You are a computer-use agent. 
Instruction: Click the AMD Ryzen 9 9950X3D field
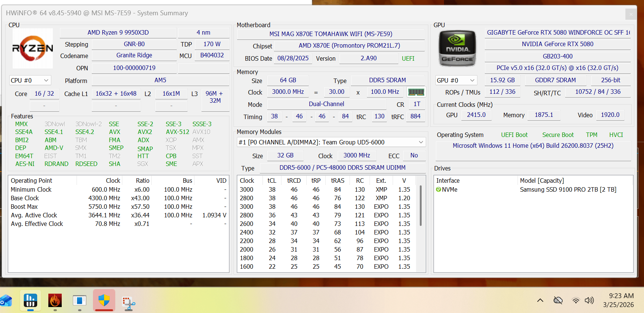[x=118, y=33]
